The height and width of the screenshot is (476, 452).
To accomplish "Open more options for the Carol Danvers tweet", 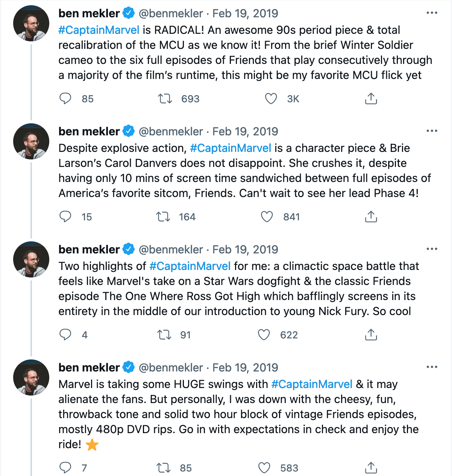I will point(432,131).
